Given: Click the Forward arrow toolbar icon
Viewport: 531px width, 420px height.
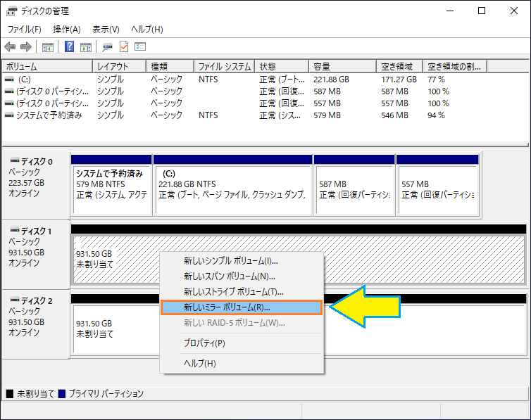Looking at the screenshot, I should (26, 46).
